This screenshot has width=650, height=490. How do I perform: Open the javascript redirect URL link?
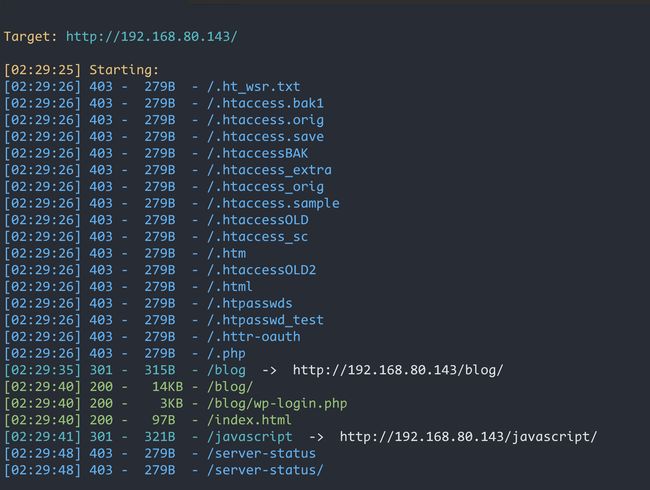[x=468, y=437]
